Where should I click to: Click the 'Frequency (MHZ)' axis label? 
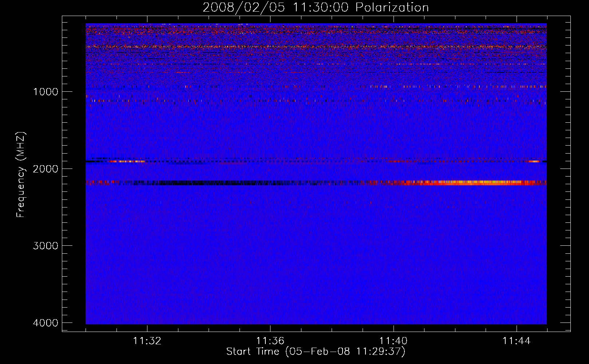pos(21,175)
